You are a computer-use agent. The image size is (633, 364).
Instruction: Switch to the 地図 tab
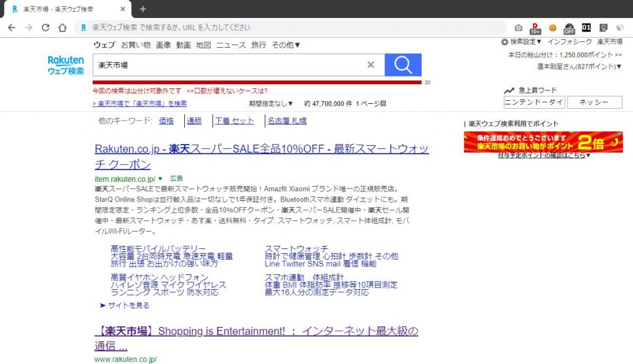(x=203, y=44)
